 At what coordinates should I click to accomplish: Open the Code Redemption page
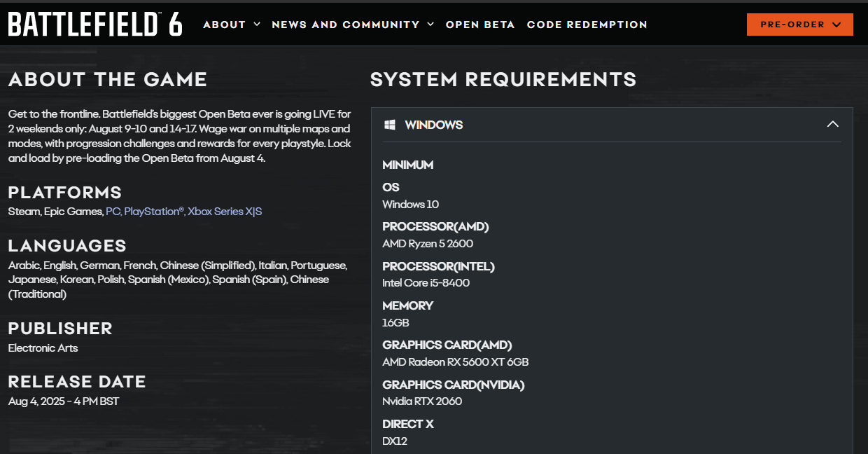(x=587, y=25)
